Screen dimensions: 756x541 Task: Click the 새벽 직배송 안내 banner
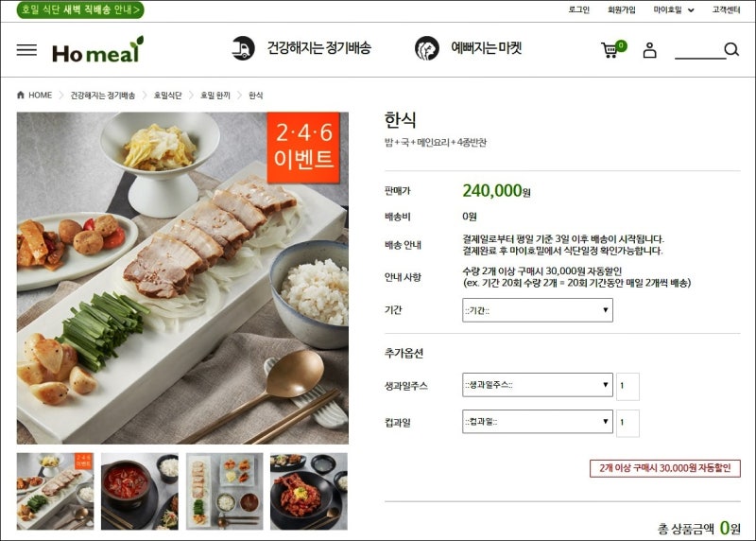[x=80, y=9]
